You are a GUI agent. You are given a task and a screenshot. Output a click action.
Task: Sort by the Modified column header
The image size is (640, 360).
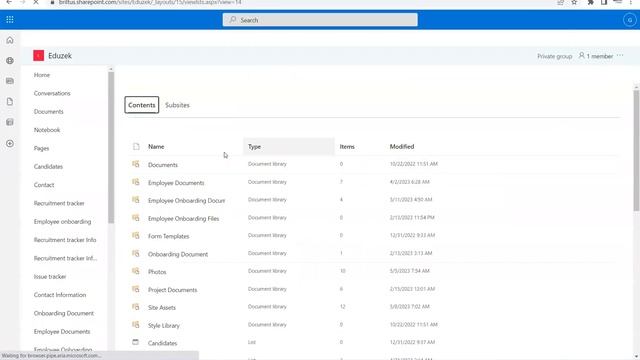(x=402, y=147)
